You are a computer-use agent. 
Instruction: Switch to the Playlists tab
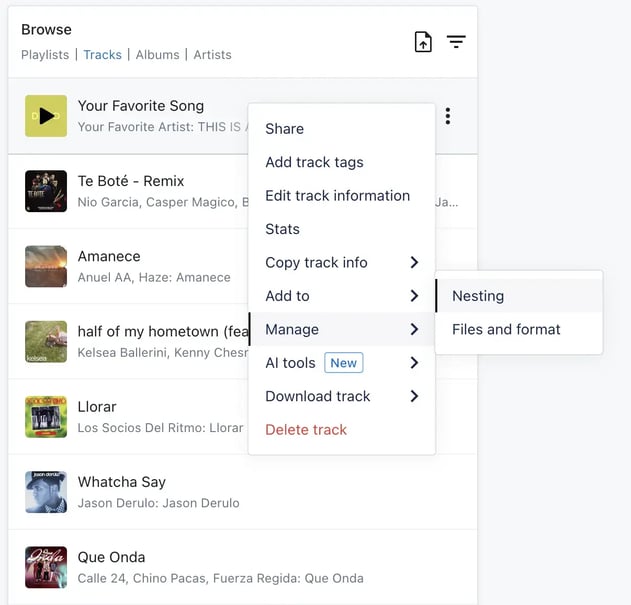(45, 55)
